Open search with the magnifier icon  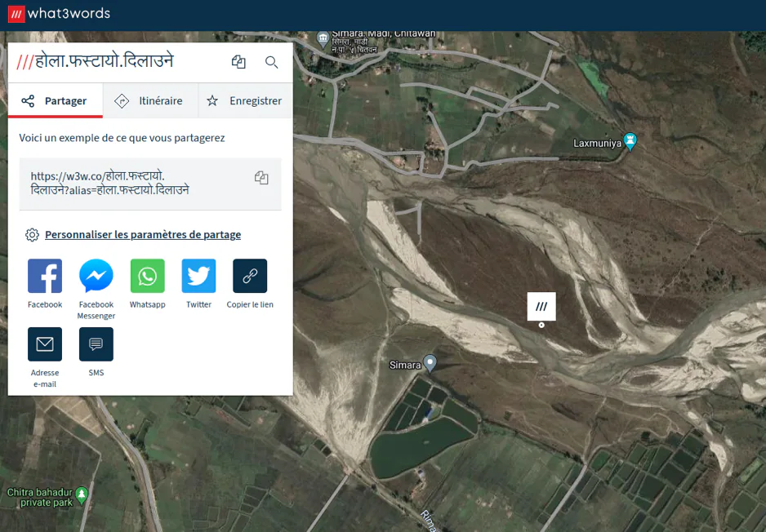coord(272,62)
